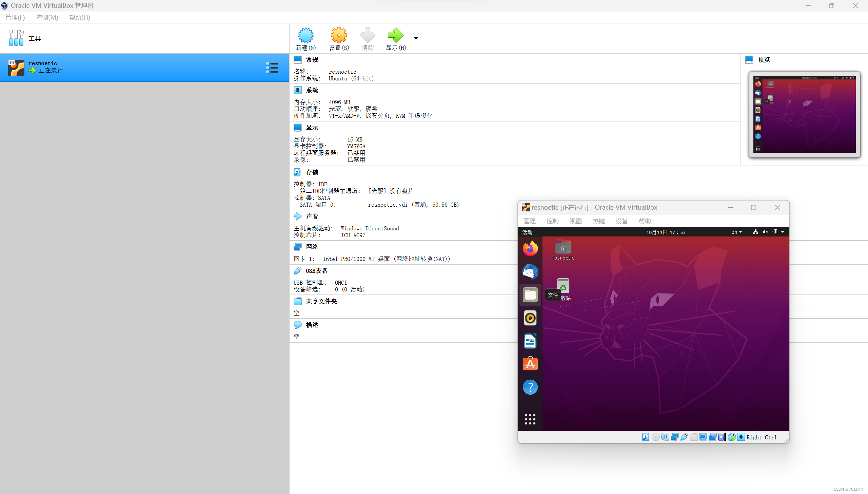Open the Help app in the dock
Screen dimensions: 868x494
click(x=530, y=387)
